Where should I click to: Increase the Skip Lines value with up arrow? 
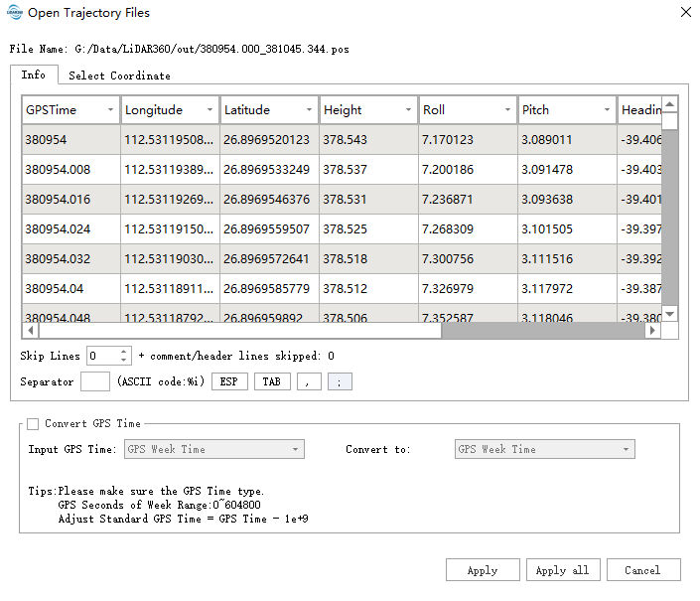[x=124, y=351]
